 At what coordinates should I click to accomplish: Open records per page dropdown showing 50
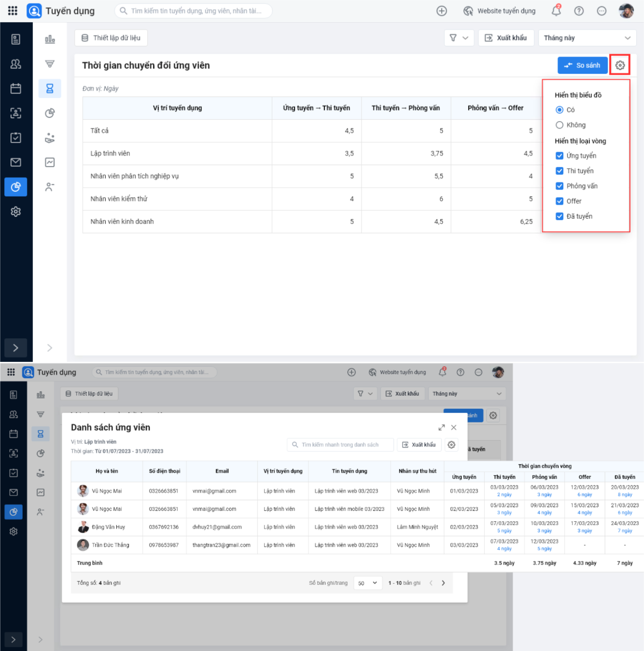coord(367,583)
